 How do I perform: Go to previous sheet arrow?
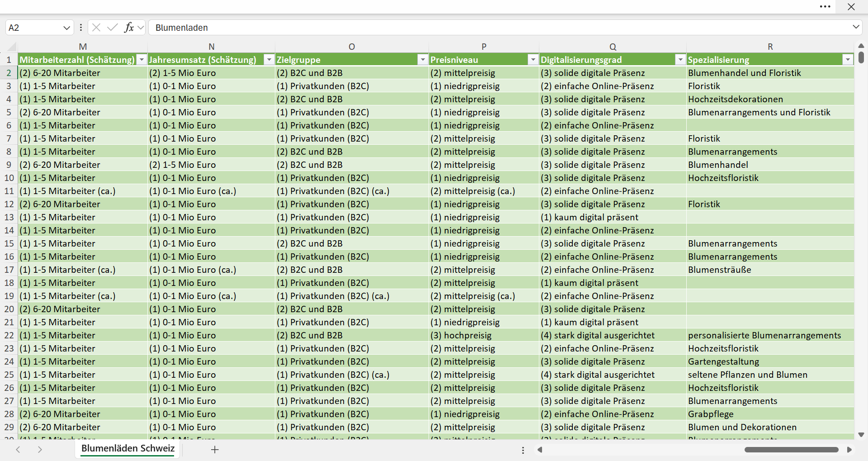[18, 450]
